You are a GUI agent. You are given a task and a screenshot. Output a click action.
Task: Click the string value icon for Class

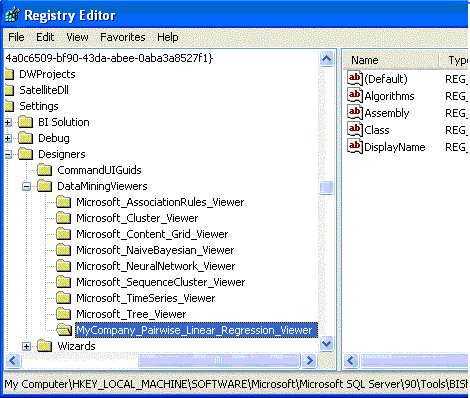[x=355, y=130]
